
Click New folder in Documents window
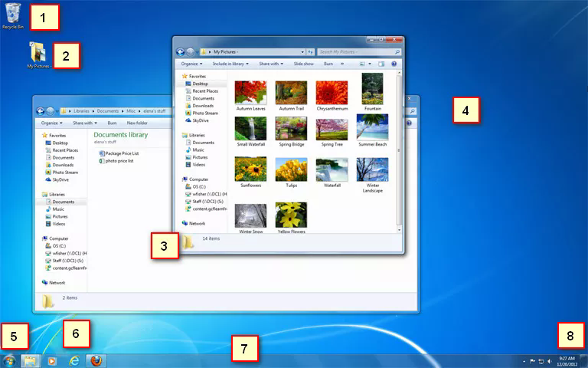[x=137, y=123]
